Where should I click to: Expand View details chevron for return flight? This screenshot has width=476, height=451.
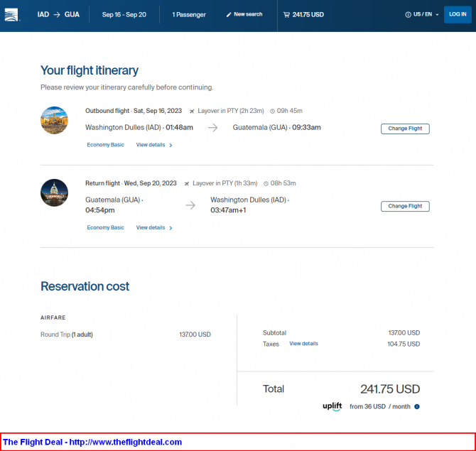click(171, 228)
